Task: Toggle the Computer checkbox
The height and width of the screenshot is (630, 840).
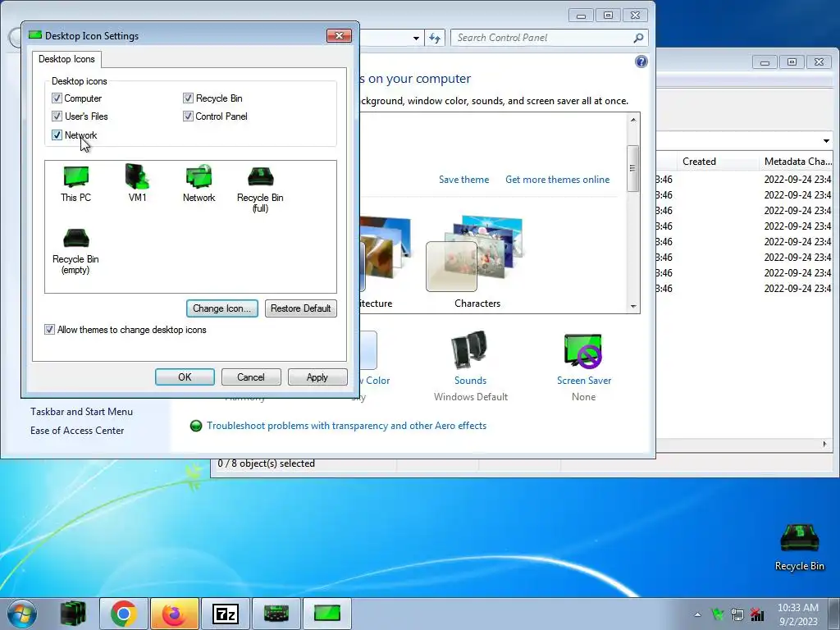Action: (x=57, y=98)
